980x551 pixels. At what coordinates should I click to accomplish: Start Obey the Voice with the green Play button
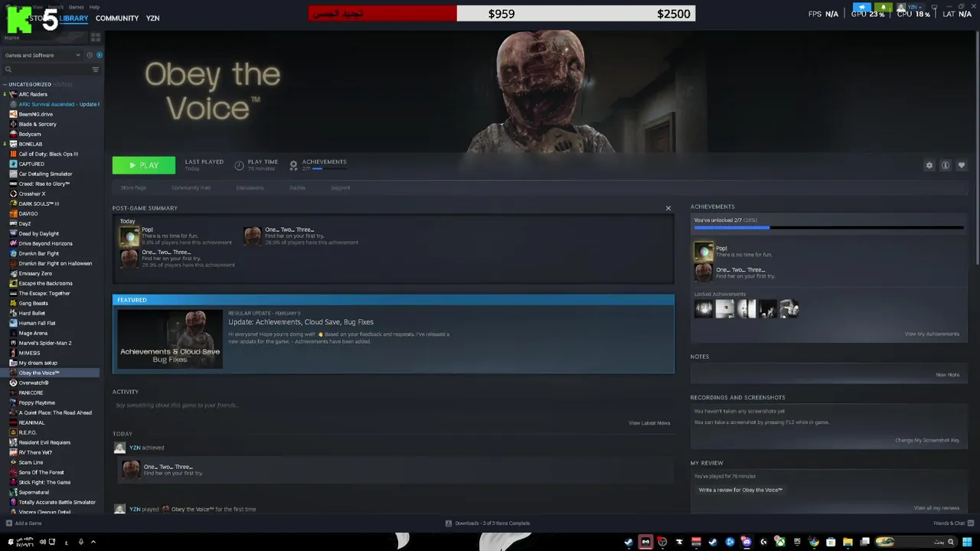pyautogui.click(x=144, y=165)
